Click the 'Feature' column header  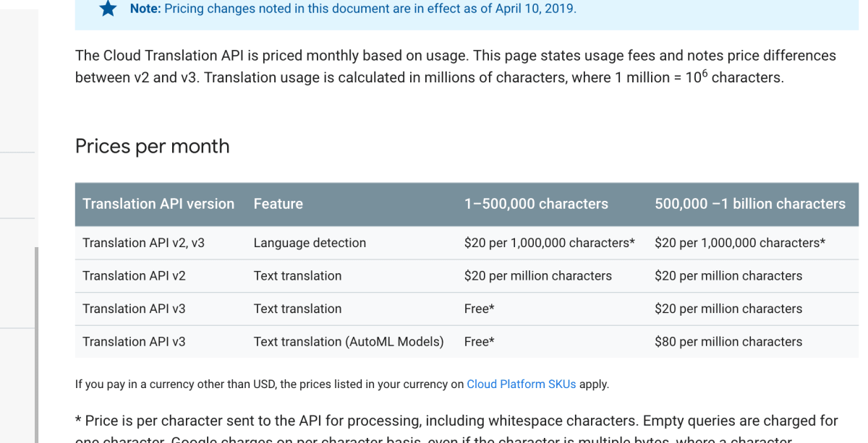pyautogui.click(x=278, y=204)
